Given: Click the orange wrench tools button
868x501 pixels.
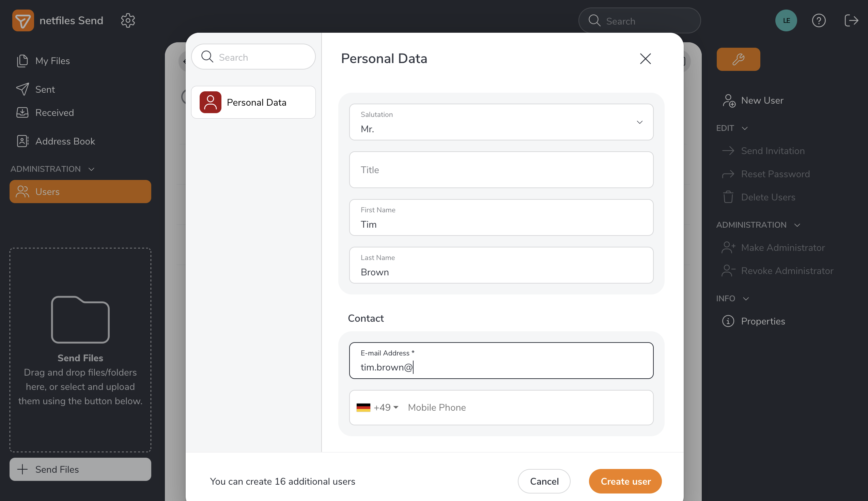Looking at the screenshot, I should [x=738, y=60].
